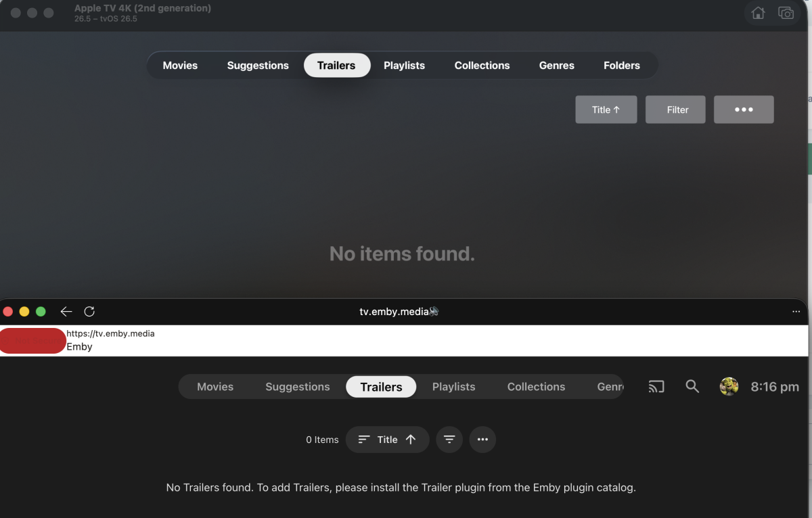This screenshot has width=812, height=518.
Task: Click the Home icon in Apple TV simulator
Action: coord(758,13)
